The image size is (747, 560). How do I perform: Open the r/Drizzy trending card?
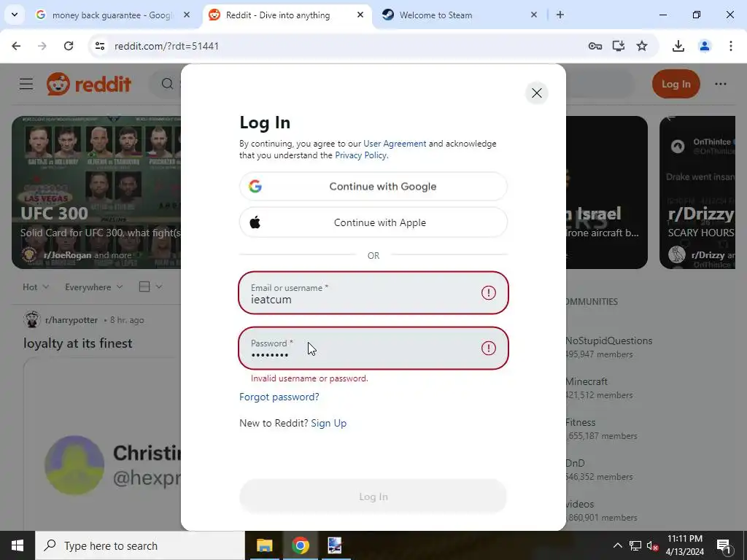tap(697, 192)
